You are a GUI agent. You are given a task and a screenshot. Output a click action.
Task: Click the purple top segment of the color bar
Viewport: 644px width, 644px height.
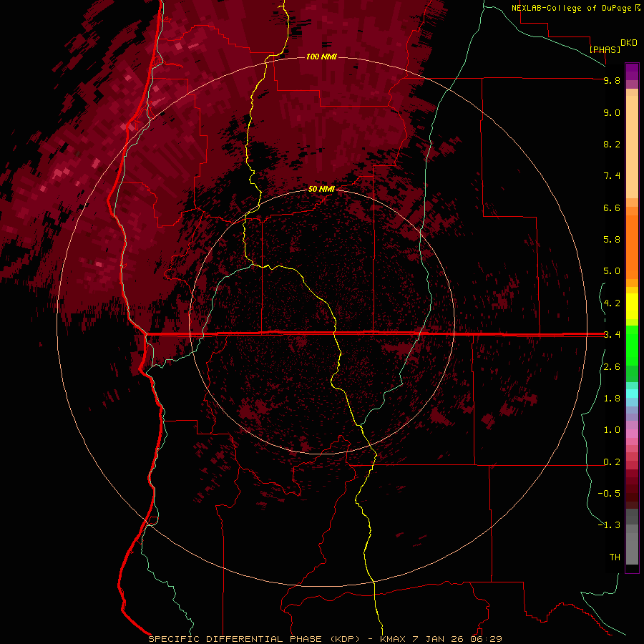pos(632,72)
